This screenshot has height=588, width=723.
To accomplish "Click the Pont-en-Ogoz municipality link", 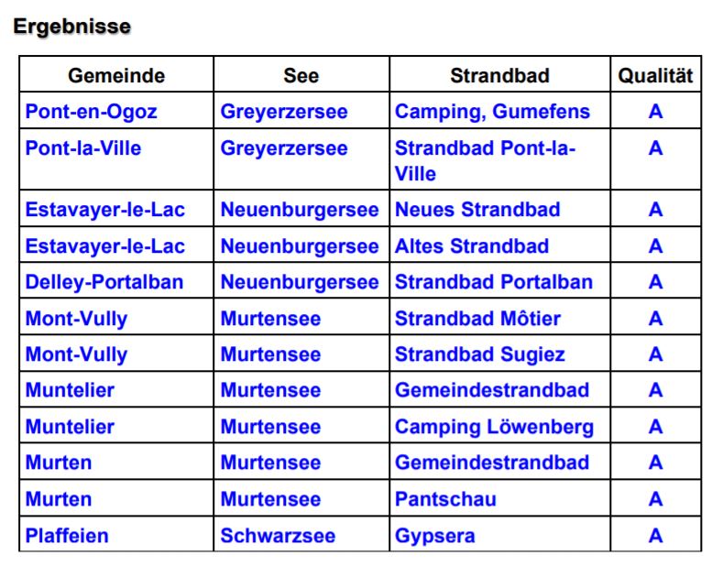I will (91, 112).
